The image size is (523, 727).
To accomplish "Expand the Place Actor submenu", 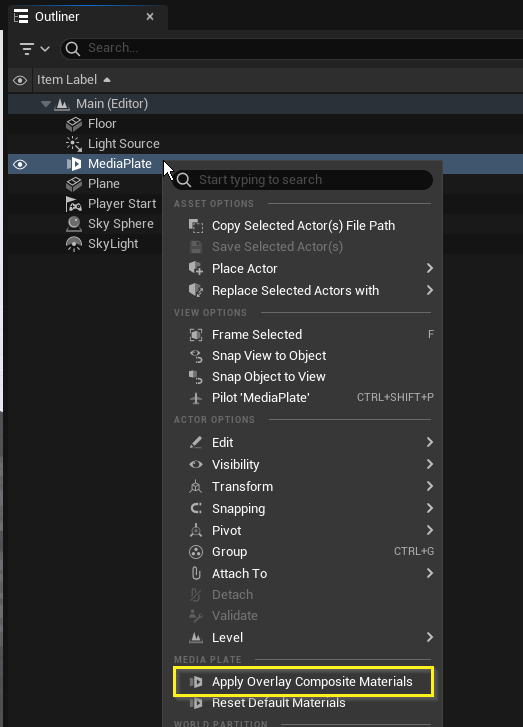I will tap(429, 268).
